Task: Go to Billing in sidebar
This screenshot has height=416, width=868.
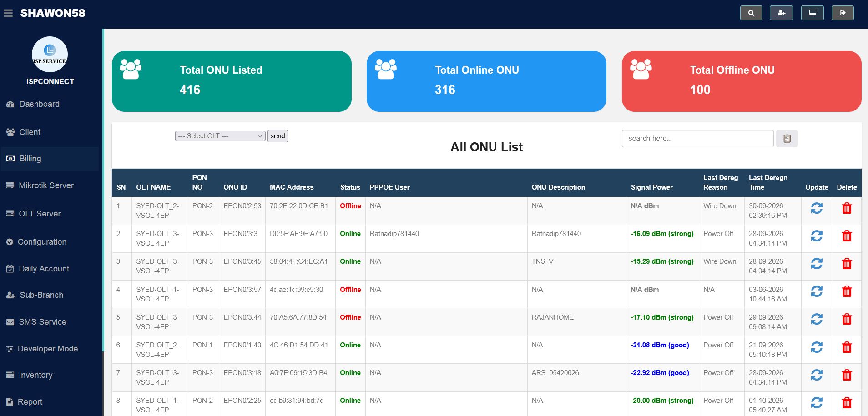Action: [x=50, y=159]
